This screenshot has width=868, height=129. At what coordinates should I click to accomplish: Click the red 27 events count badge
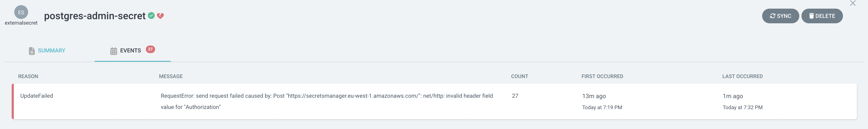click(150, 49)
